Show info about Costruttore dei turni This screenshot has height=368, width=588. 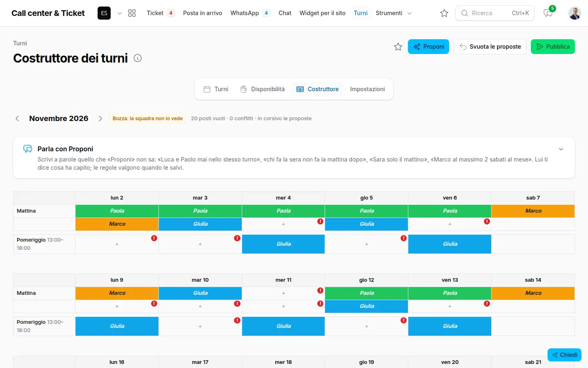pos(138,58)
